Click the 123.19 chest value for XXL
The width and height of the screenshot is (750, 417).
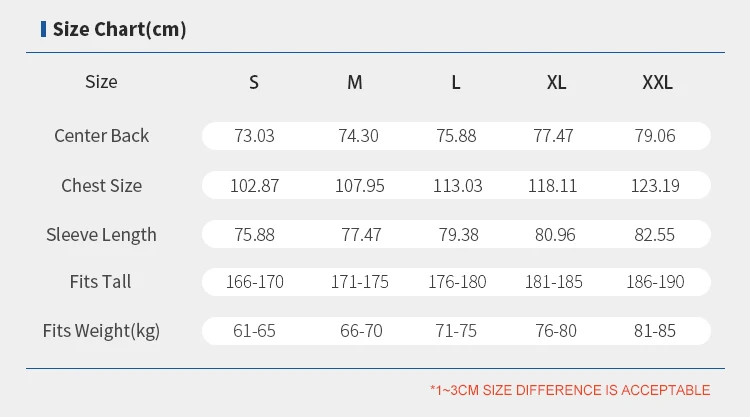(x=657, y=185)
